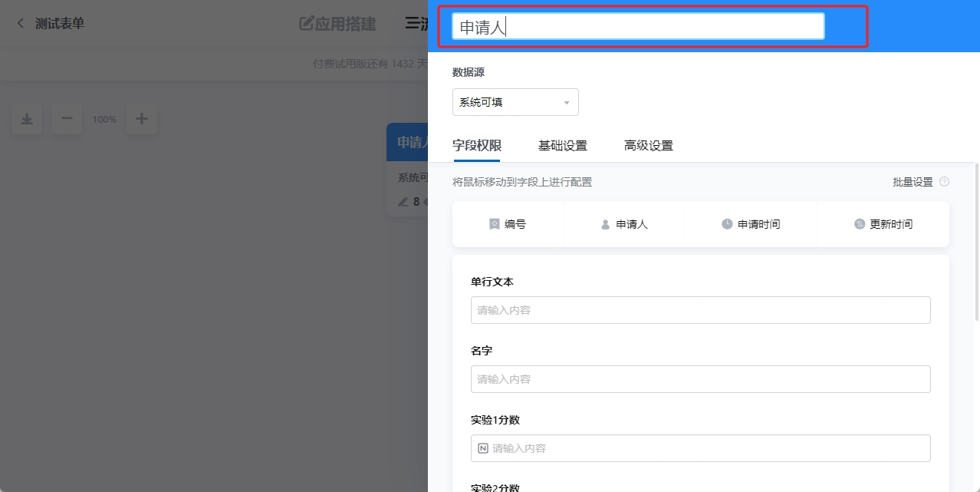This screenshot has height=492, width=980.
Task: Click the 100% zoom level control
Action: pos(104,119)
